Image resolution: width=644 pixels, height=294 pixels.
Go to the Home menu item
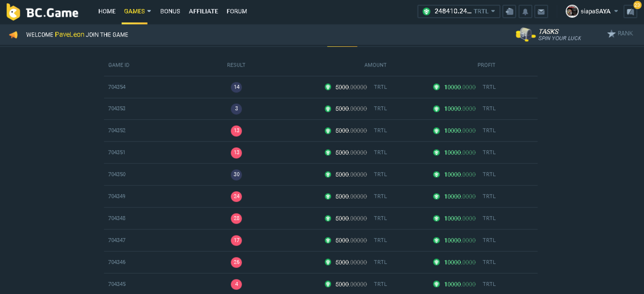(107, 11)
